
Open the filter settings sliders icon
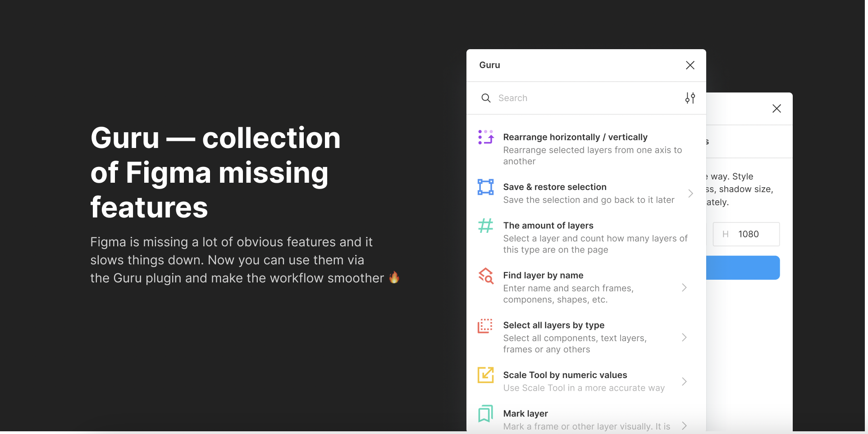click(x=690, y=98)
